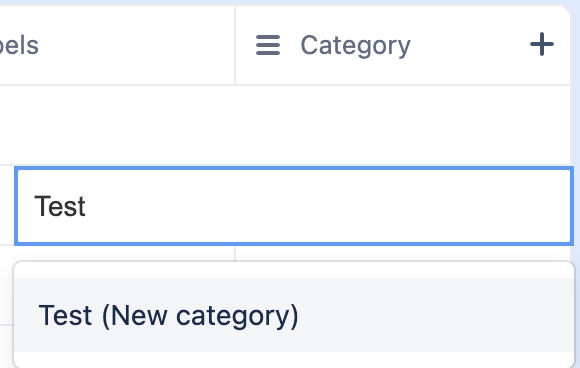
Task: Click the blank space between Category and plus icon
Action: [470, 45]
